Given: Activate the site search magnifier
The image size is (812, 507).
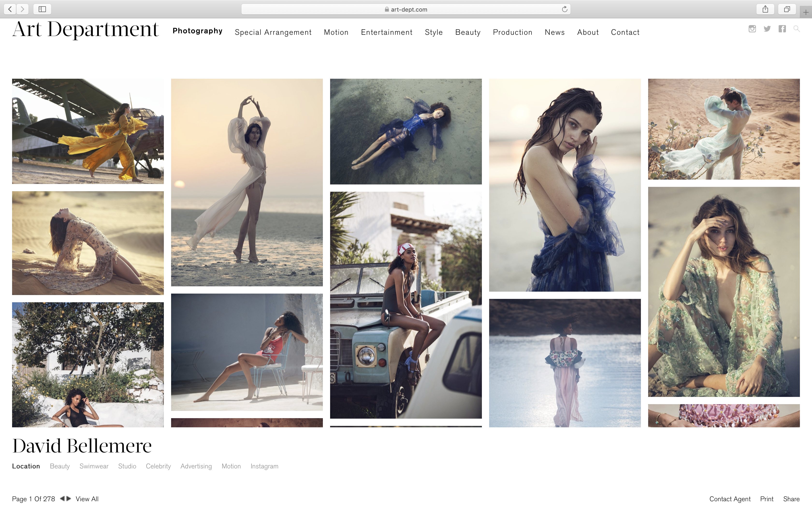Looking at the screenshot, I should [797, 29].
